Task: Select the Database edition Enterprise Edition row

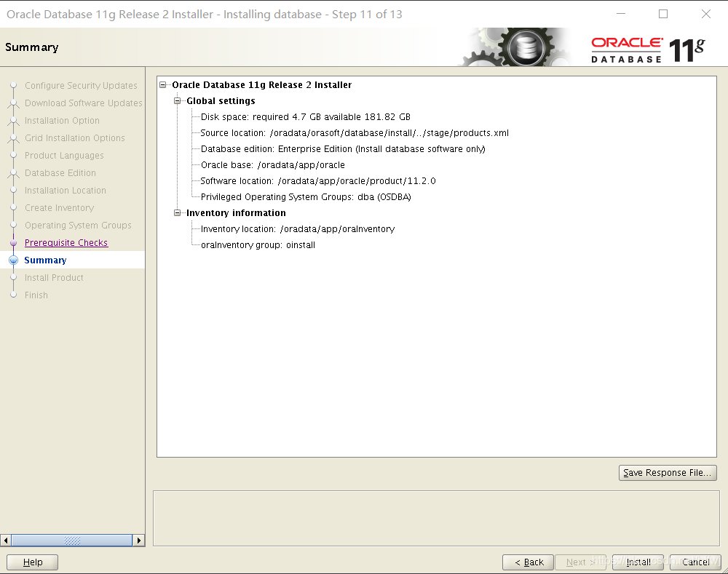Action: point(343,149)
